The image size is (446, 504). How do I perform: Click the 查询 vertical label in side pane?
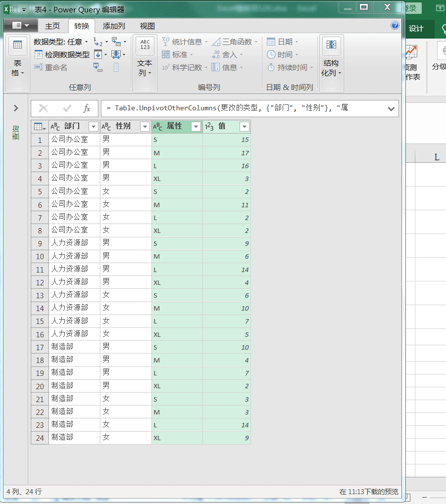pos(16,133)
